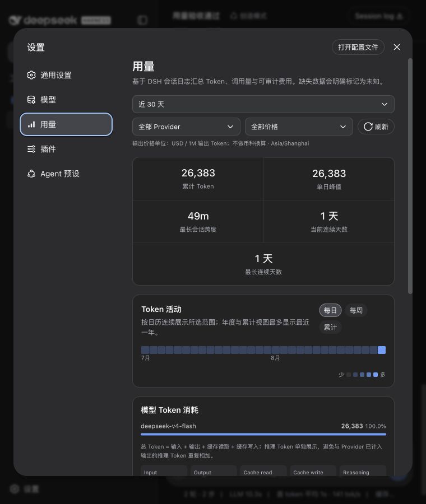The height and width of the screenshot is (504, 426).
Task: Click the icon beside Agent 预设
Action: [31, 174]
